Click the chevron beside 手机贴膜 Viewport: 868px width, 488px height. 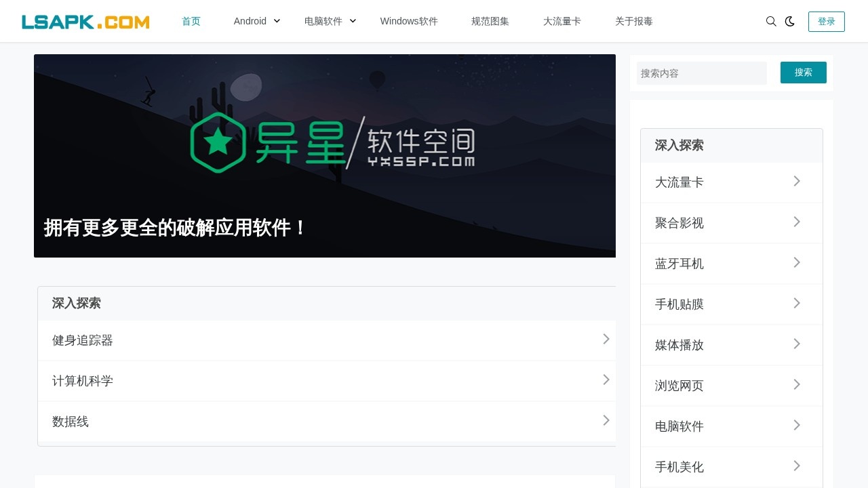pyautogui.click(x=797, y=303)
